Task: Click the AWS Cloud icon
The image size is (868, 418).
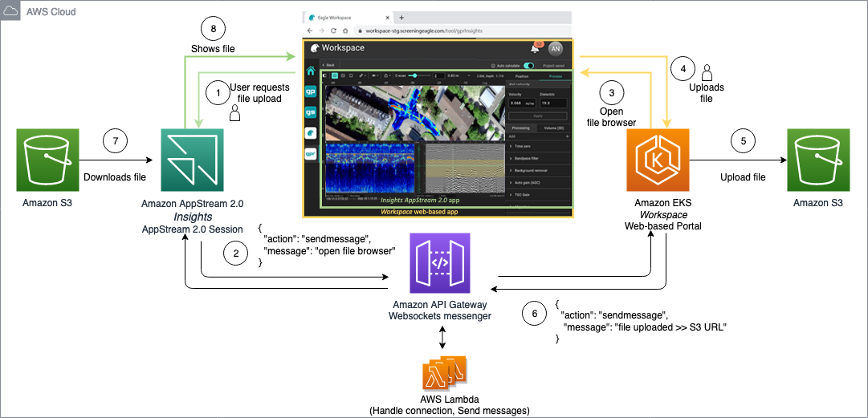Action: tap(10, 11)
